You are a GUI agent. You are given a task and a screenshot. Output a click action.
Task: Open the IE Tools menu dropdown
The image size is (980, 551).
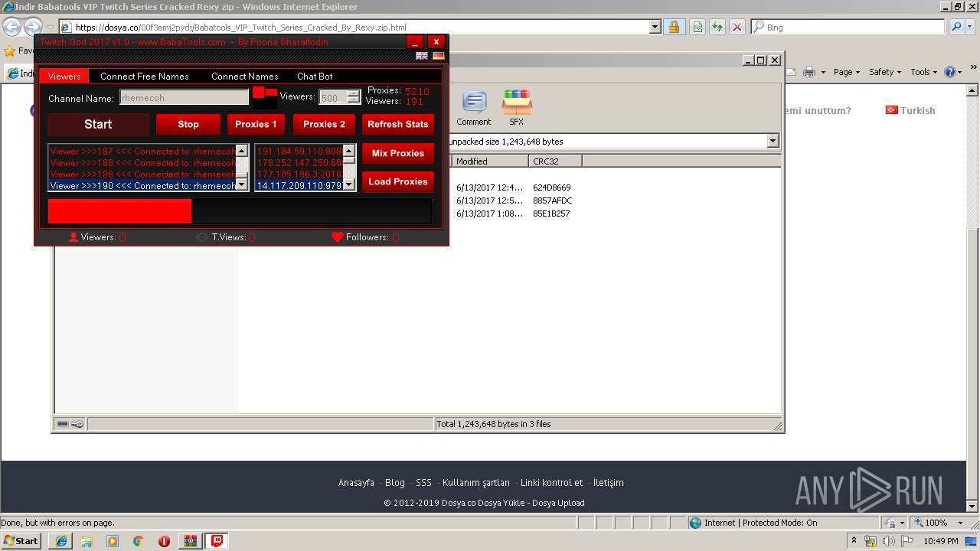(923, 72)
